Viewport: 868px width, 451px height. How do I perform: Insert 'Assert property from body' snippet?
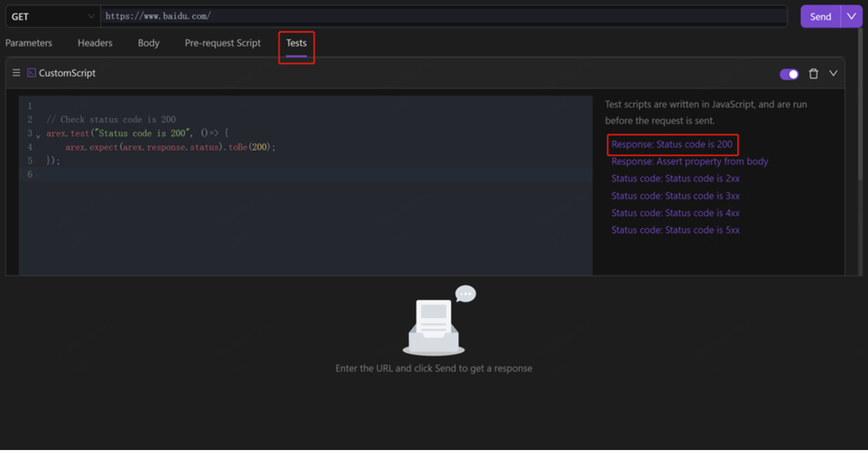click(690, 161)
